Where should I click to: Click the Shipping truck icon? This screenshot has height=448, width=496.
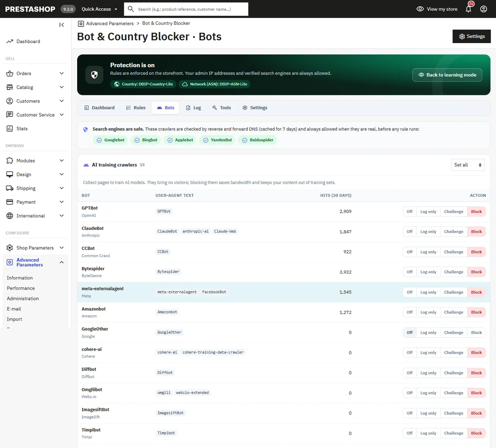10,188
